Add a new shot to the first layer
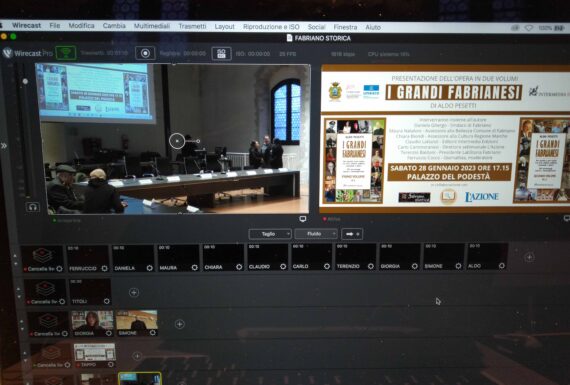The width and height of the screenshot is (570, 385). click(529, 257)
